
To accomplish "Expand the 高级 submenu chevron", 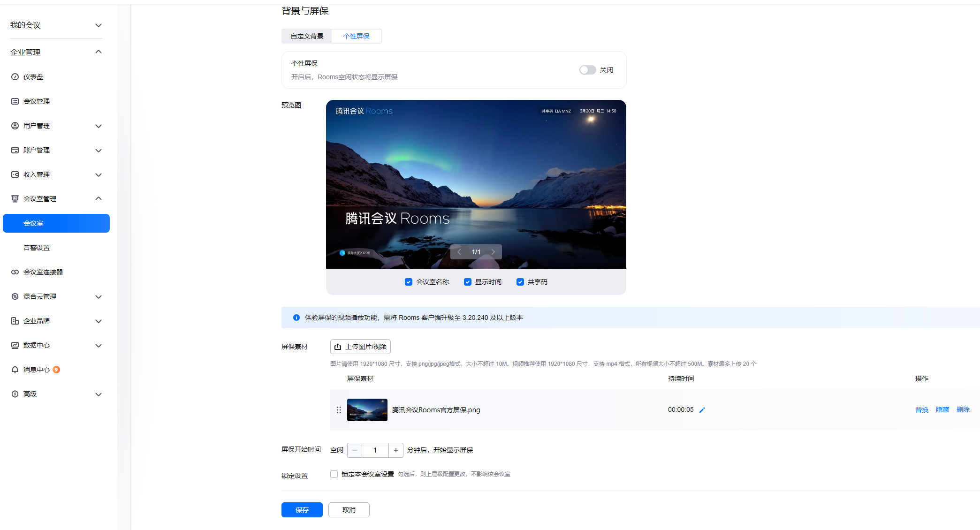I will pos(99,394).
